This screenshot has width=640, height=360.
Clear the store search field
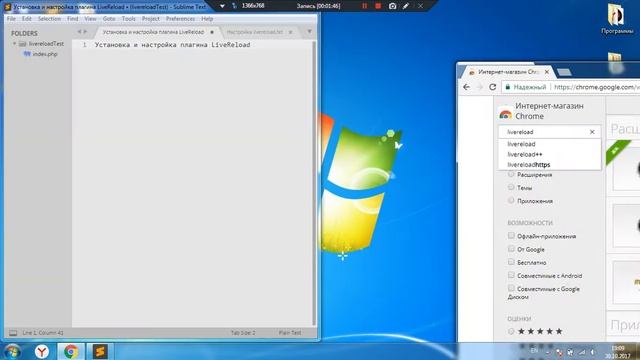[x=592, y=132]
